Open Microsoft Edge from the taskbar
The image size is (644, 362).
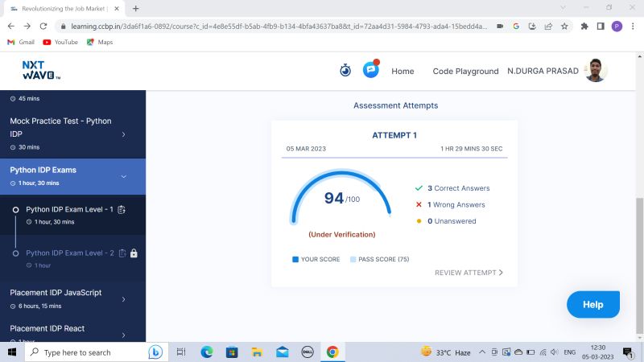tap(207, 352)
